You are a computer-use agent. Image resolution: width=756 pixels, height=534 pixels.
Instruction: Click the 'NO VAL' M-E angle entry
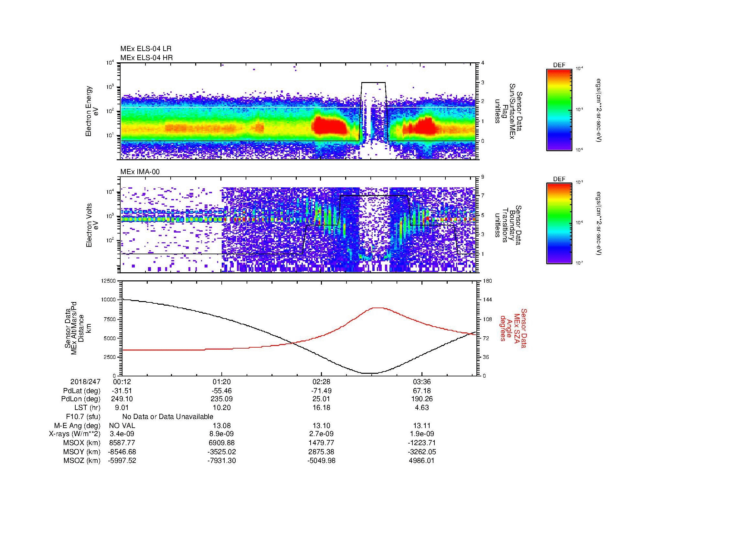pos(122,426)
